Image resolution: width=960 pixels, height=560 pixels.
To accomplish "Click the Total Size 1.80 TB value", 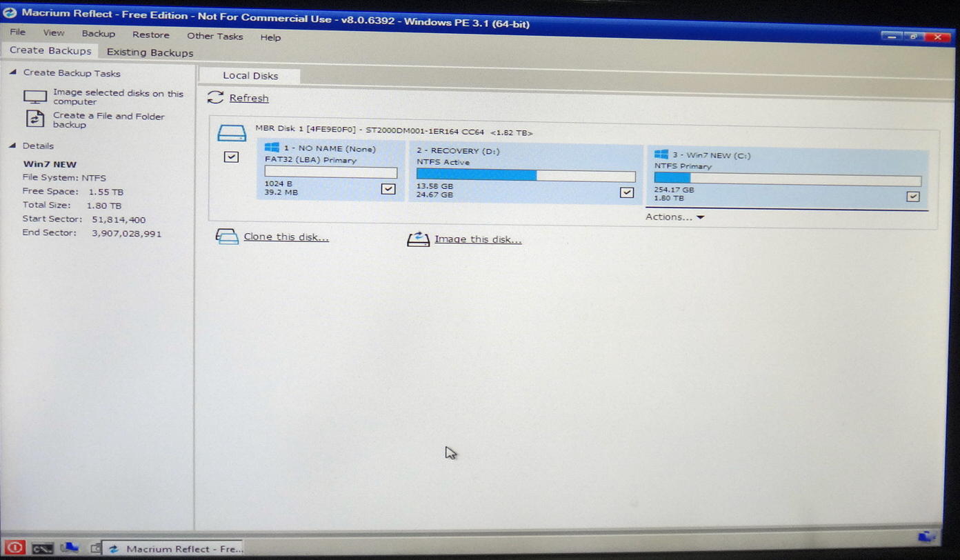I will click(x=104, y=206).
